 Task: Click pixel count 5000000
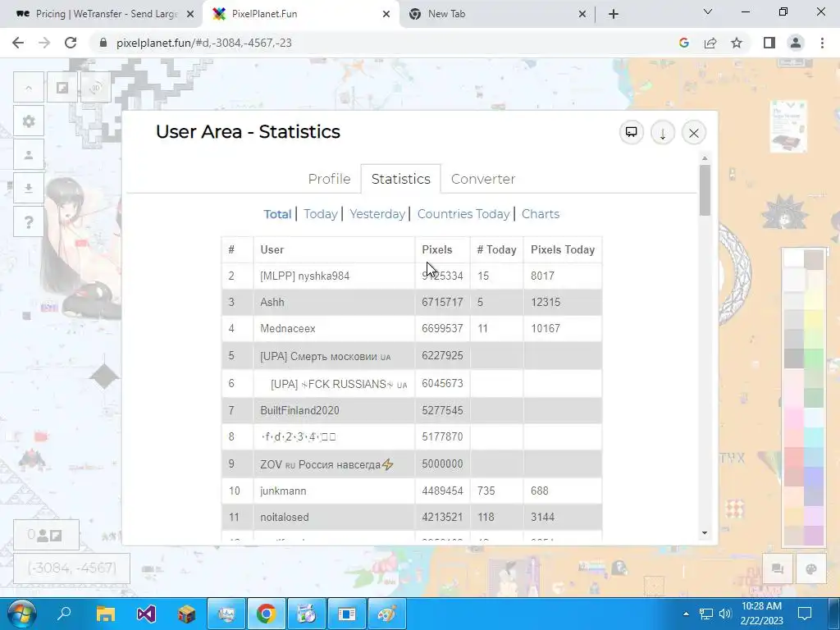point(442,464)
